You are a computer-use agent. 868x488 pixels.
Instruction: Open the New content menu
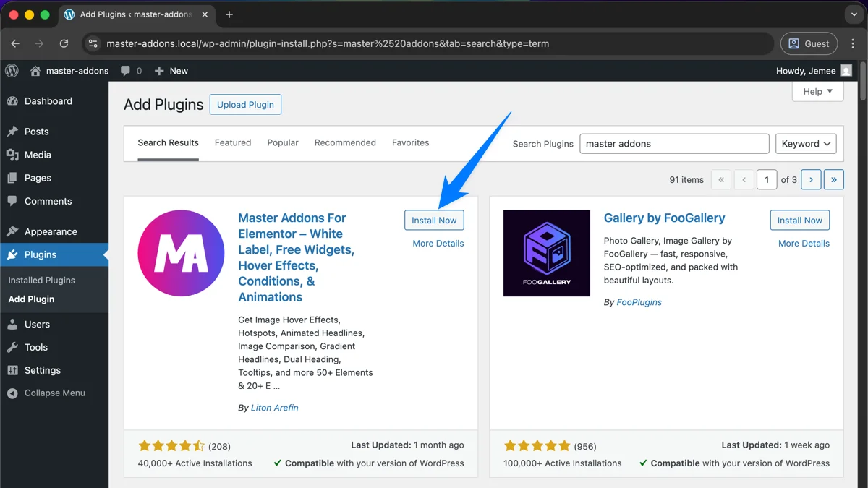171,71
